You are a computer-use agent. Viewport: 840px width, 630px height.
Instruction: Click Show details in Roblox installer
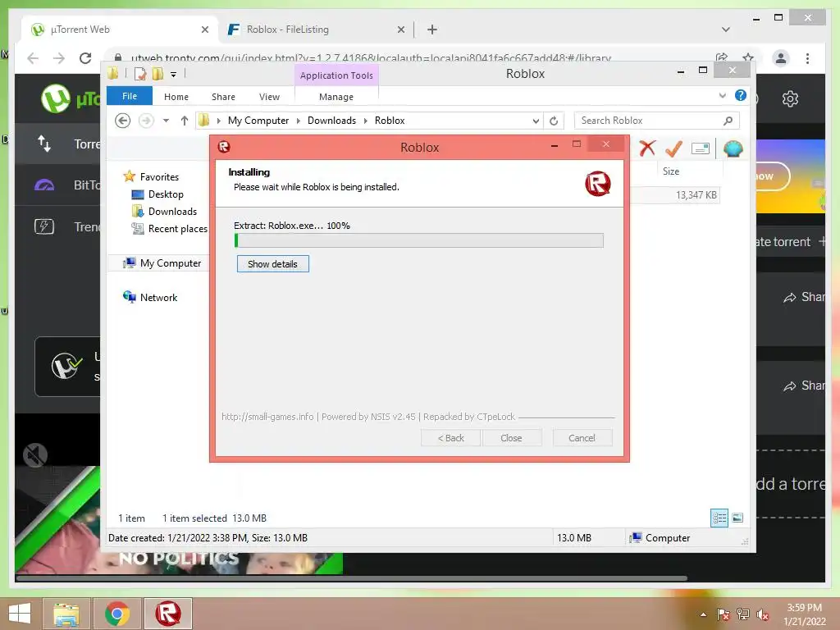click(272, 263)
